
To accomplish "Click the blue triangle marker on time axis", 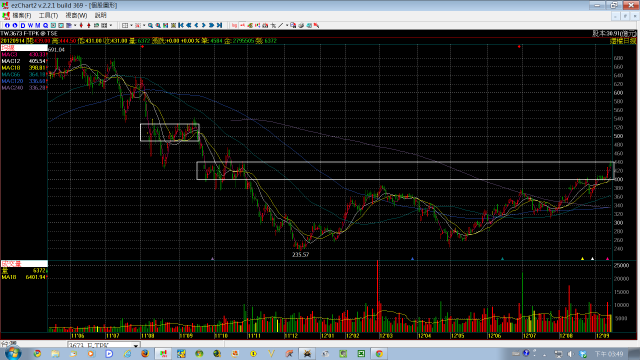I will pyautogui.click(x=412, y=258).
